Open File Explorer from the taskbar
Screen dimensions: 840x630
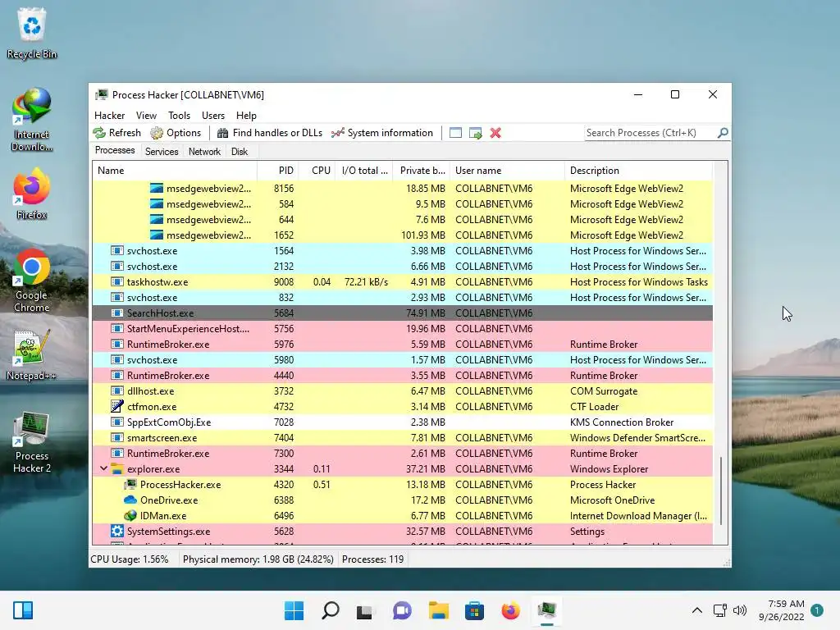(438, 610)
